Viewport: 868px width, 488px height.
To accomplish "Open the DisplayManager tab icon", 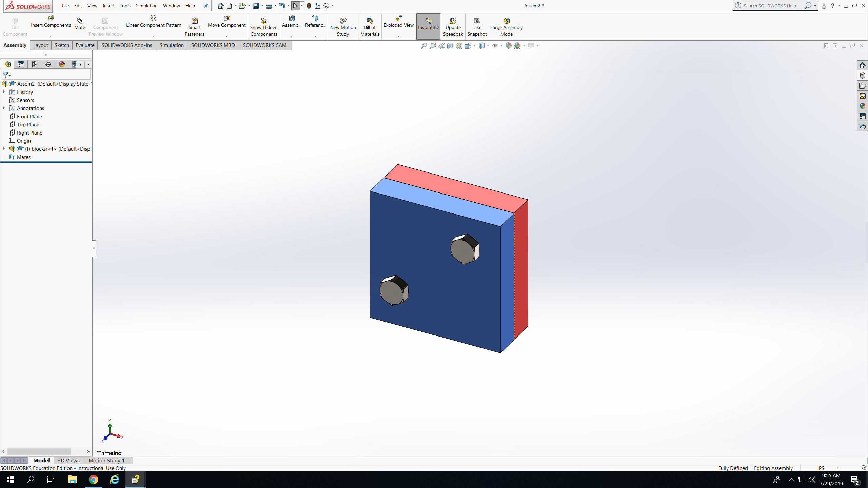I will [x=62, y=64].
